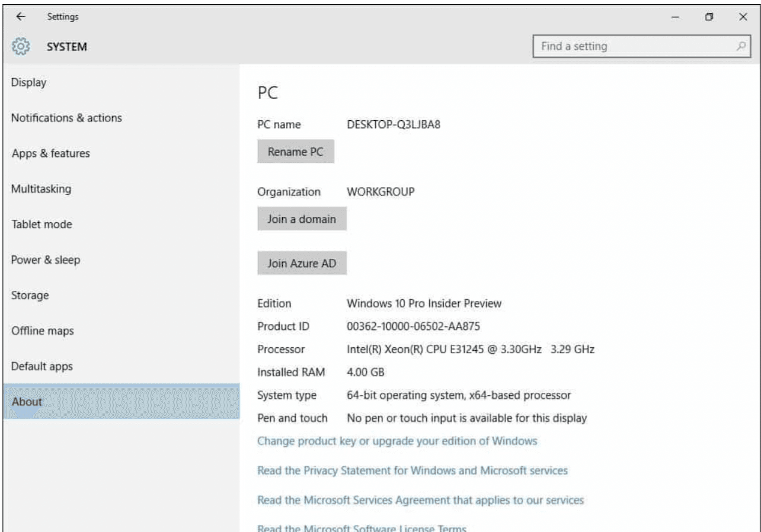Click the search magnifier icon

(740, 46)
